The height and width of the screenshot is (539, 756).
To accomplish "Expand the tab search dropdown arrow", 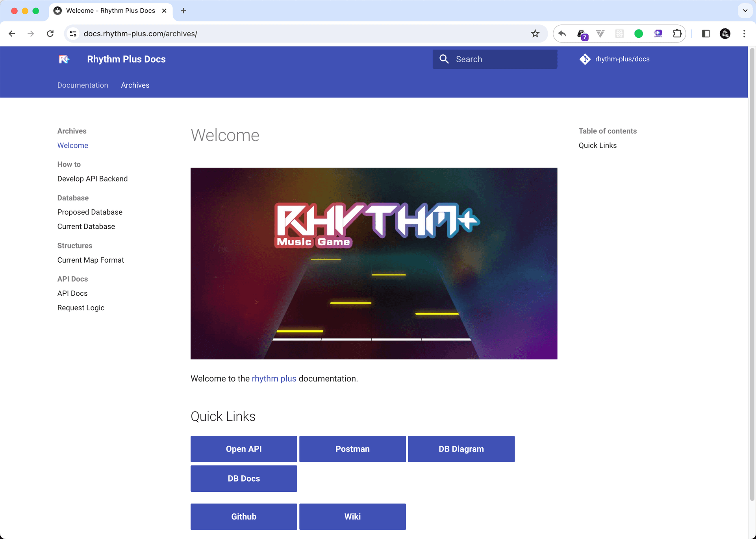I will point(745,11).
